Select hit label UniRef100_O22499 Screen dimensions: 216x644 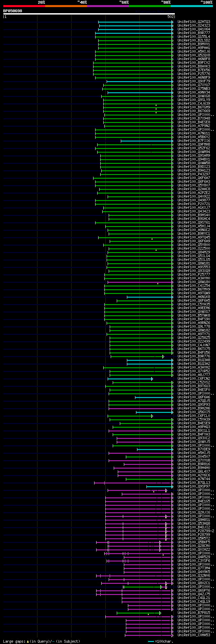coord(194,342)
